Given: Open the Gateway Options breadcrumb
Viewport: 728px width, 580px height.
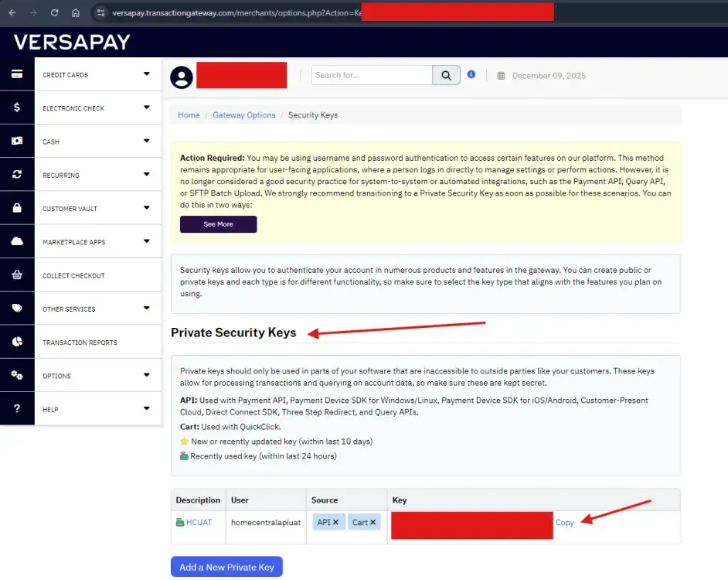Looking at the screenshot, I should coord(244,114).
